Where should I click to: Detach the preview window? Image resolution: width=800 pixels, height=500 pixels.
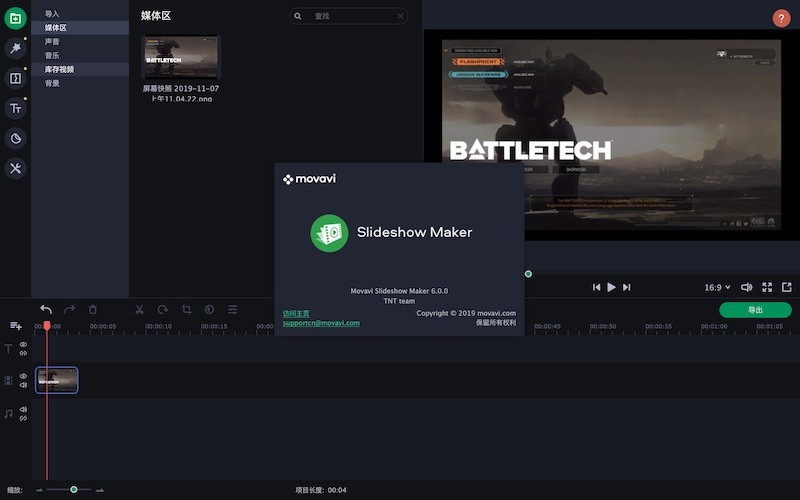pyautogui.click(x=787, y=287)
